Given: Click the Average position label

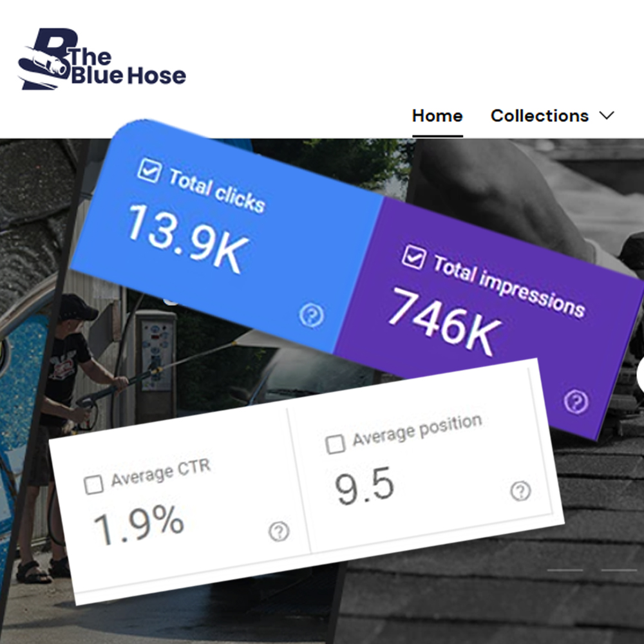Looking at the screenshot, I should pyautogui.click(x=417, y=430).
